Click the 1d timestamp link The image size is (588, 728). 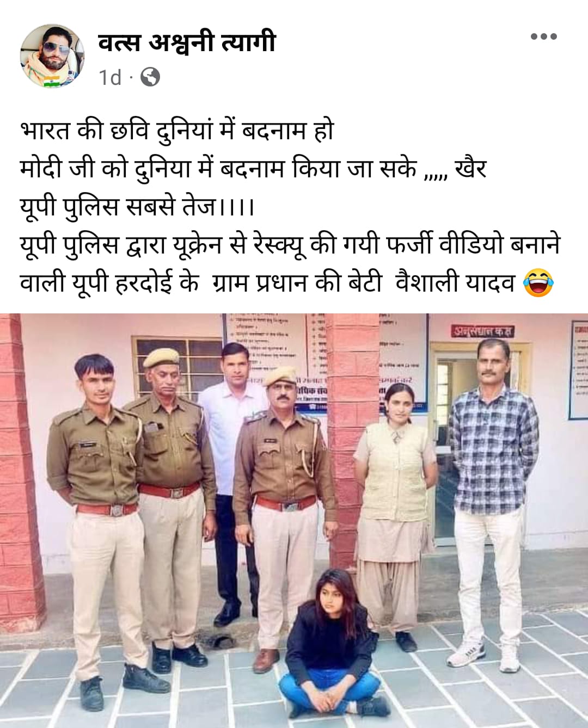click(111, 77)
